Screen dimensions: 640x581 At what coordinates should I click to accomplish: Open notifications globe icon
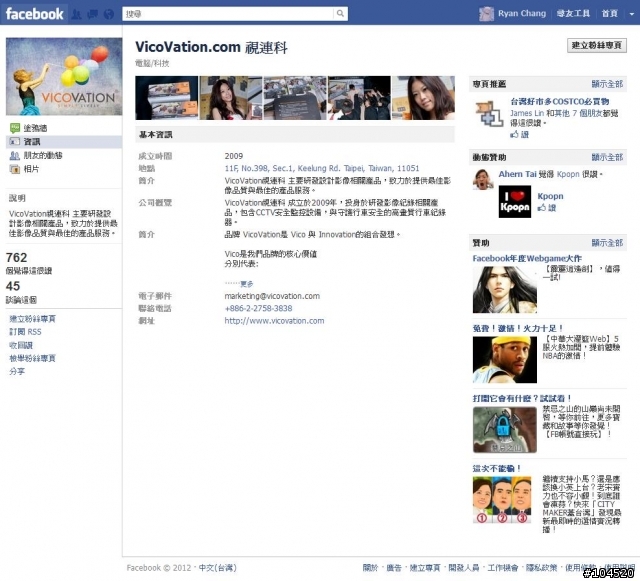pos(109,14)
